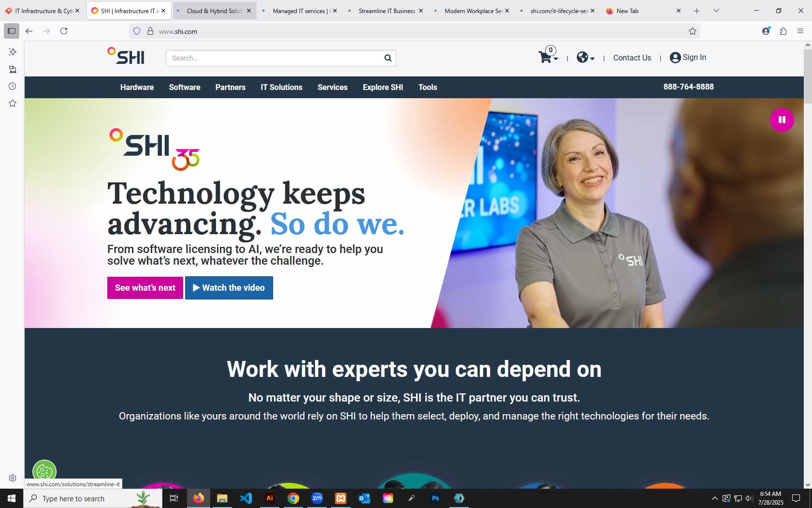Open AI chatbot sidebar sparkle icon
Viewport: 812px width, 508px height.
[13, 52]
